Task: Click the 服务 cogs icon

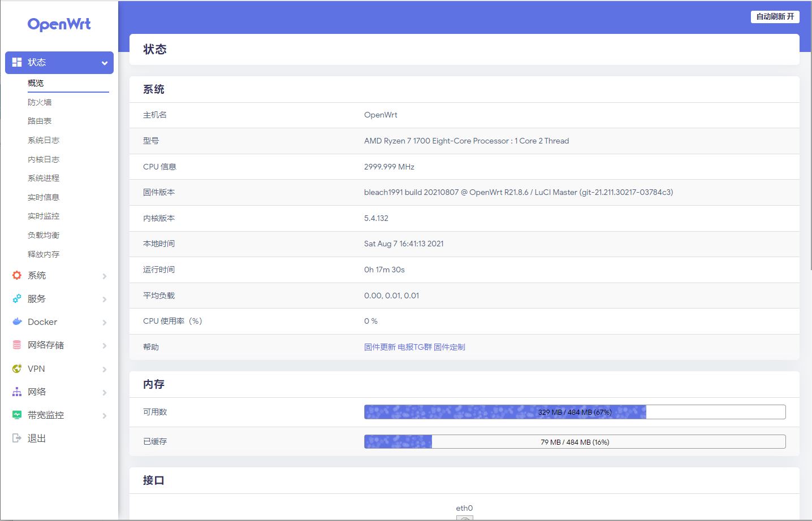Action: coord(17,298)
